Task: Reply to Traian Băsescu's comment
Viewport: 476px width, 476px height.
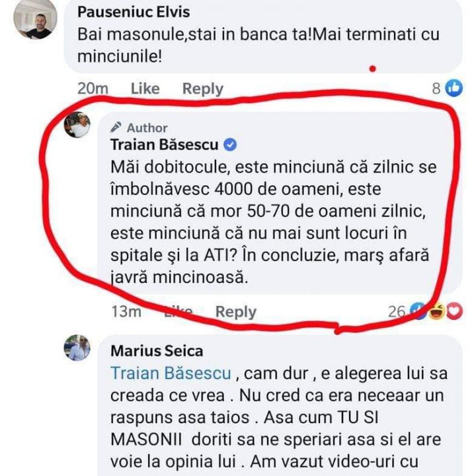Action: point(235,311)
